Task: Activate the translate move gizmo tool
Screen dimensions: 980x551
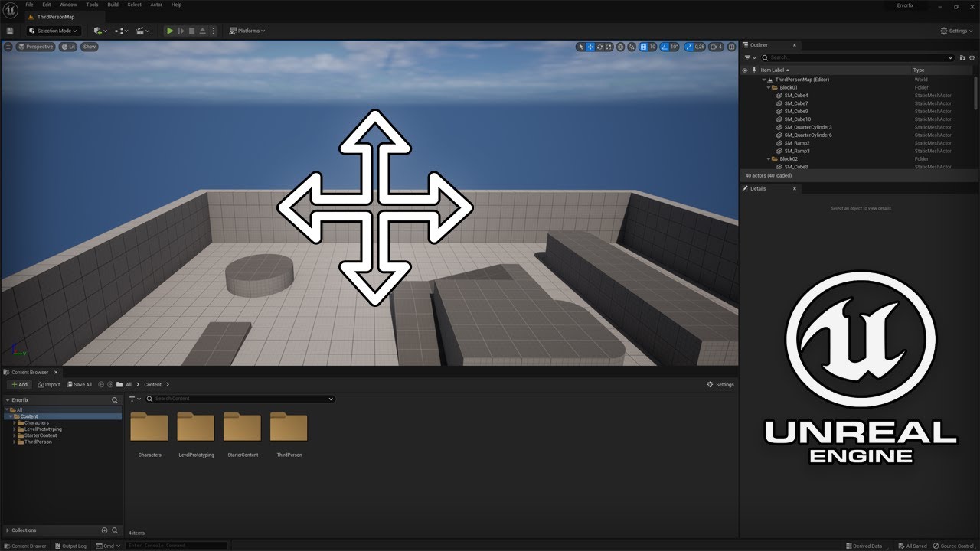Action: click(590, 47)
